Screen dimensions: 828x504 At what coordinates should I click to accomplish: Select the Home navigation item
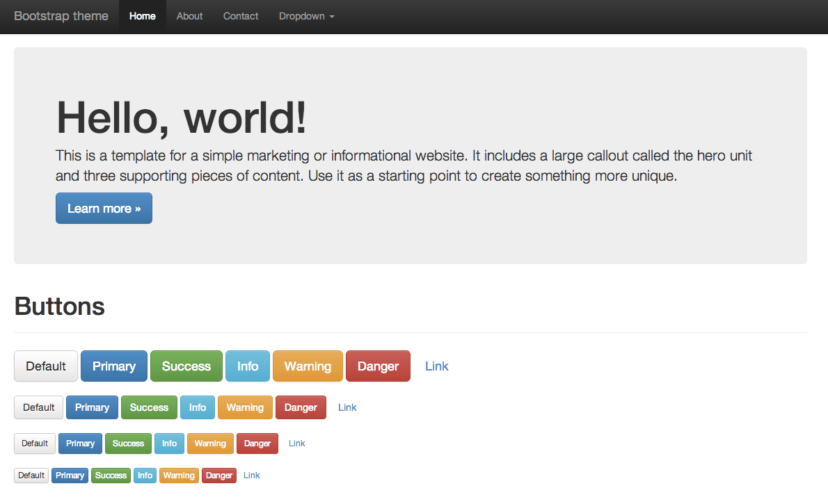[x=143, y=16]
